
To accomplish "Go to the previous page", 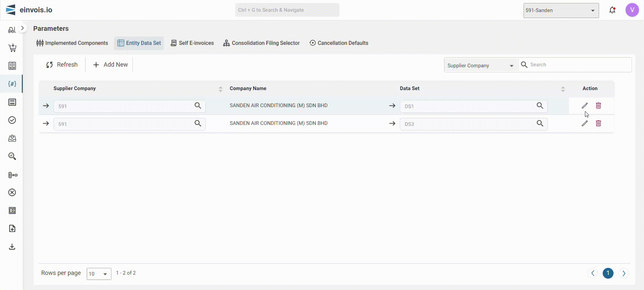I will pyautogui.click(x=593, y=273).
